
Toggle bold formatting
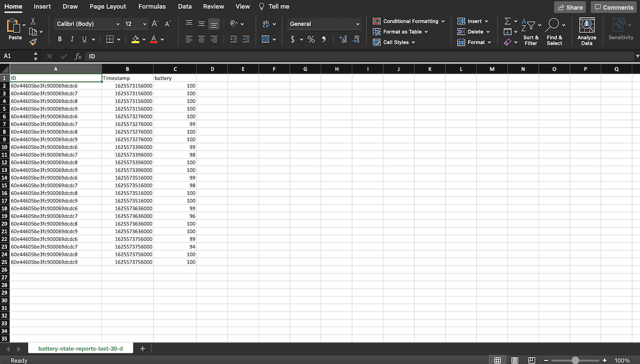tap(60, 39)
